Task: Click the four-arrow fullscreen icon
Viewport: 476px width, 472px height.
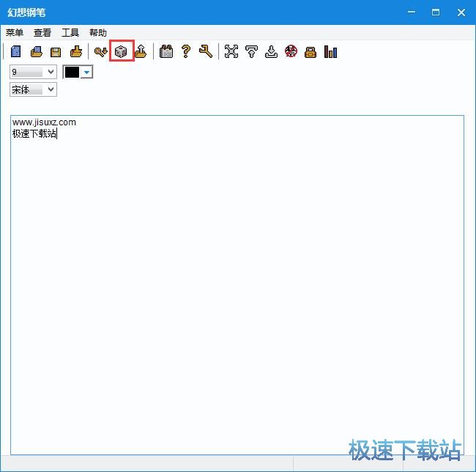Action: click(231, 51)
